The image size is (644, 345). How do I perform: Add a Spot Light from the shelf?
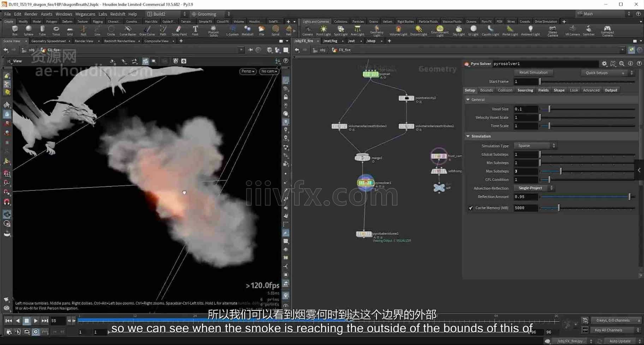point(341,30)
